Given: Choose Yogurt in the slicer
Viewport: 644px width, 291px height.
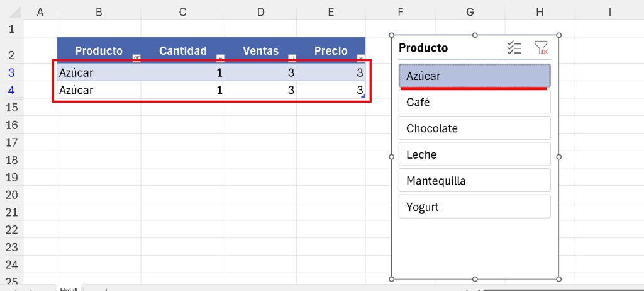Looking at the screenshot, I should tap(475, 207).
